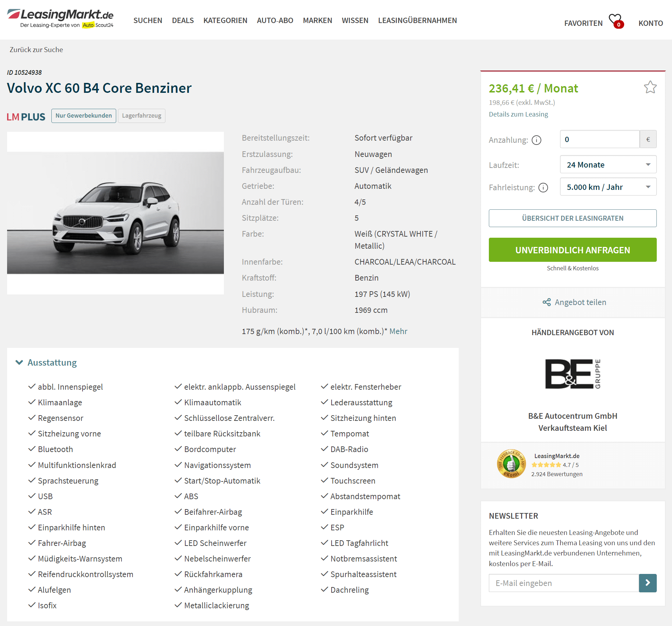The height and width of the screenshot is (626, 672).
Task: Open the Fahrleistung 5.000 km / Jahr dropdown
Action: [x=608, y=187]
